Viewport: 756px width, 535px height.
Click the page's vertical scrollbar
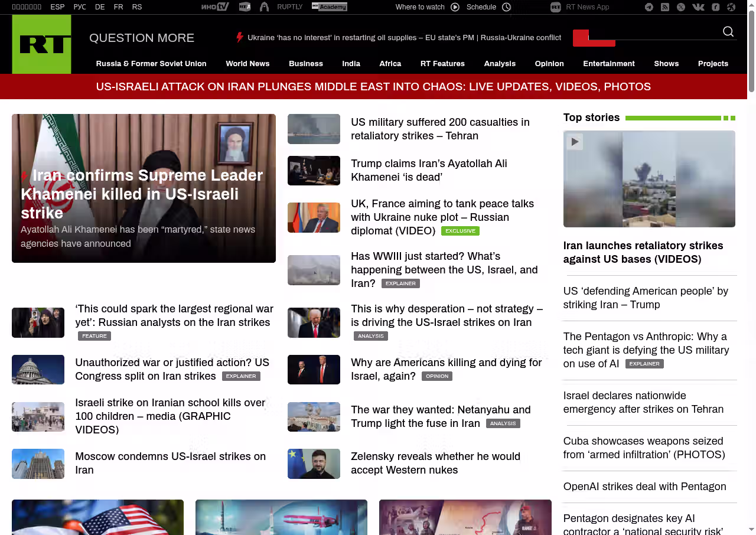point(751,47)
